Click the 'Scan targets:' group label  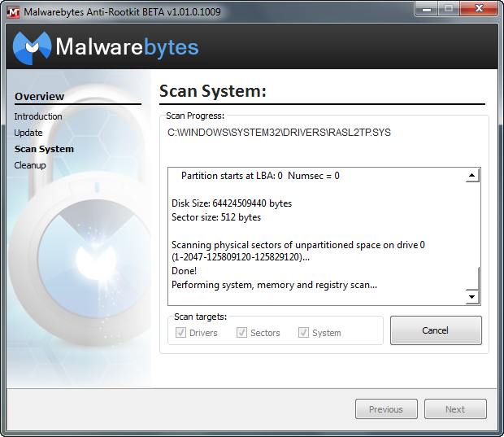[201, 317]
